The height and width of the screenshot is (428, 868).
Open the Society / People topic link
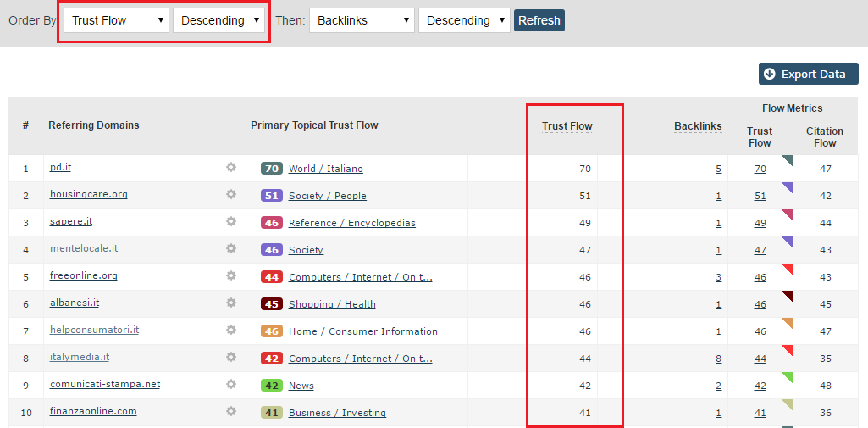click(x=327, y=196)
